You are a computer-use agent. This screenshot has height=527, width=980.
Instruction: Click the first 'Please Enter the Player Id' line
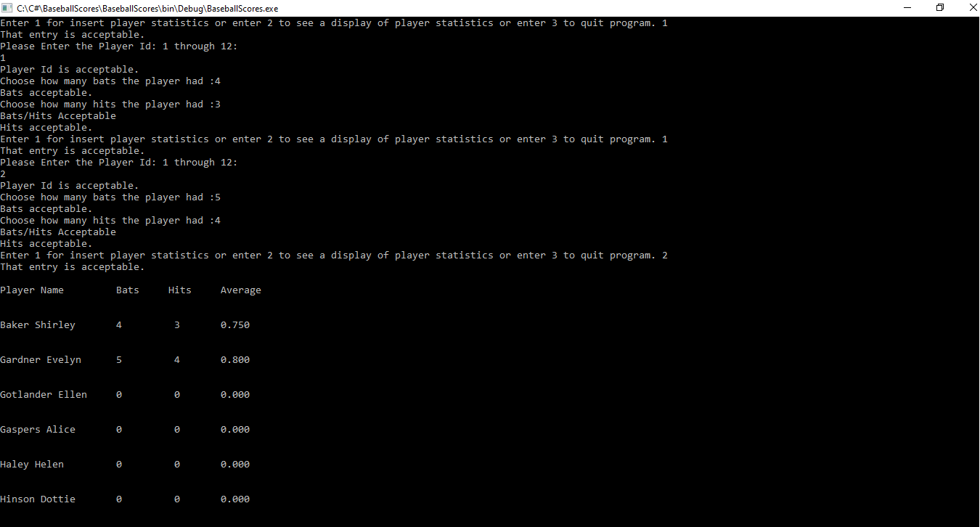click(119, 46)
